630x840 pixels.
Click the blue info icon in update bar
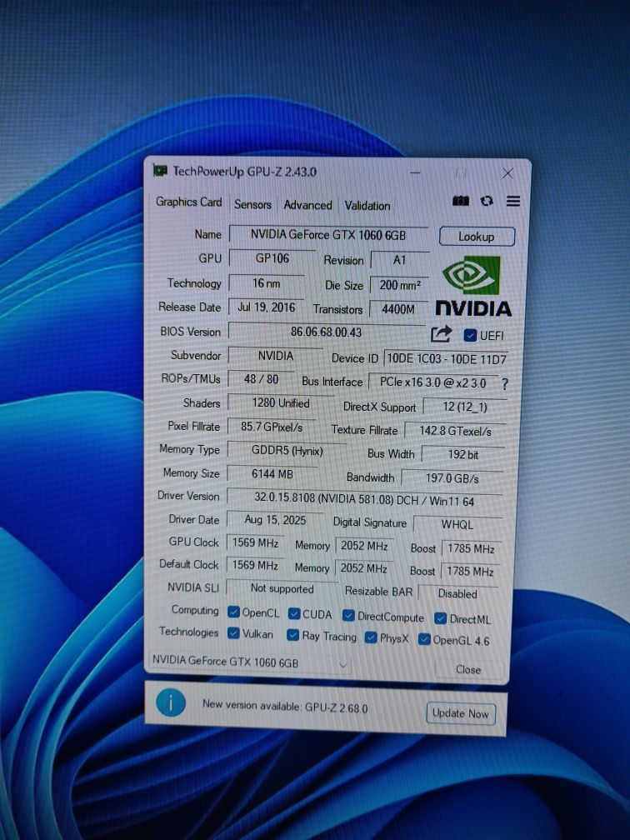(x=171, y=702)
